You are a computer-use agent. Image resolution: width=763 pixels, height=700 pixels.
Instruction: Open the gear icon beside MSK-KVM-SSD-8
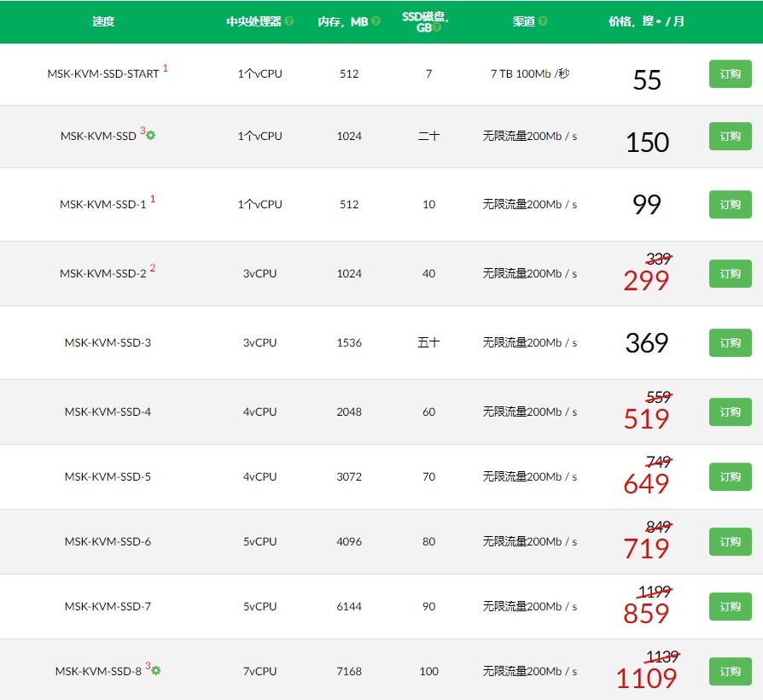click(x=156, y=670)
